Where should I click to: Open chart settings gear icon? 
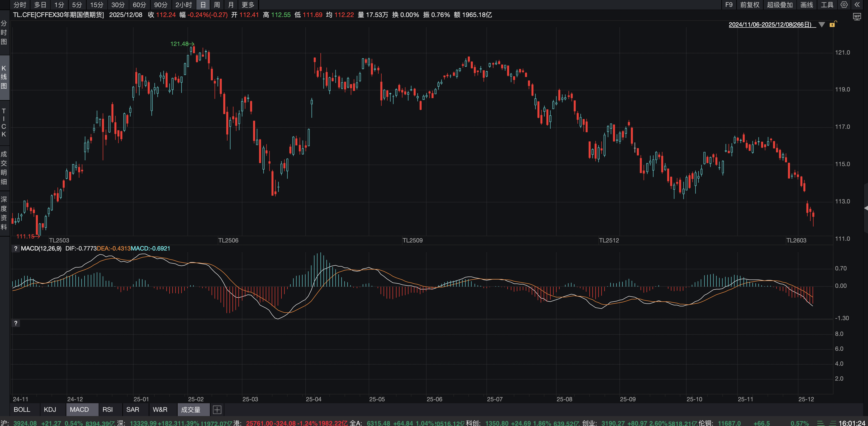[844, 5]
